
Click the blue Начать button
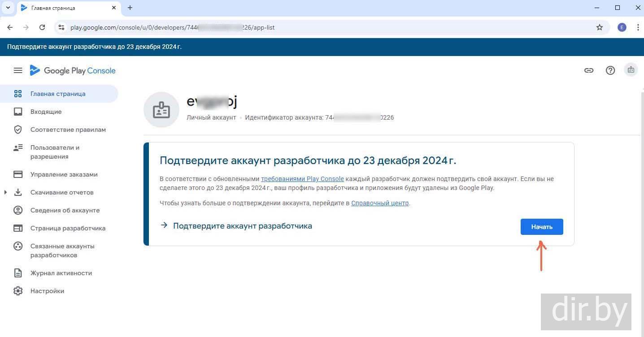coord(542,227)
